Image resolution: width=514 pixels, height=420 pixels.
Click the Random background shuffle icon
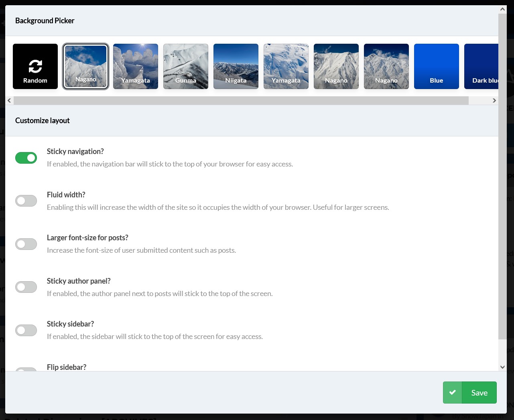pyautogui.click(x=35, y=66)
